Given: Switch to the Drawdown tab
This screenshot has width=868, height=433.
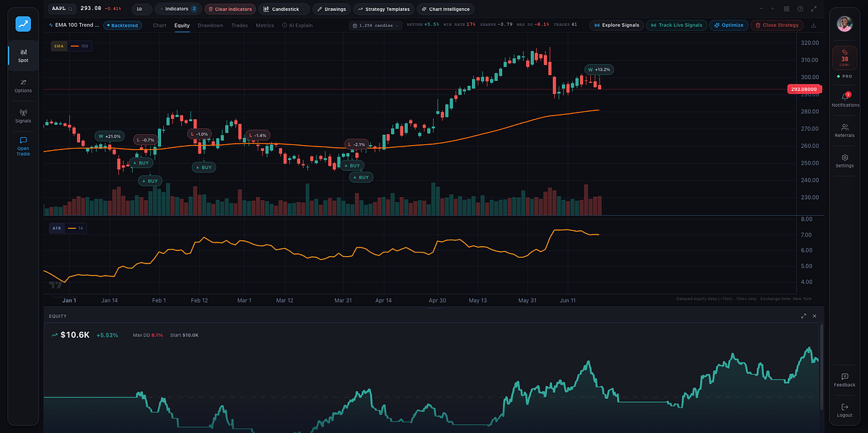Looking at the screenshot, I should coord(211,25).
